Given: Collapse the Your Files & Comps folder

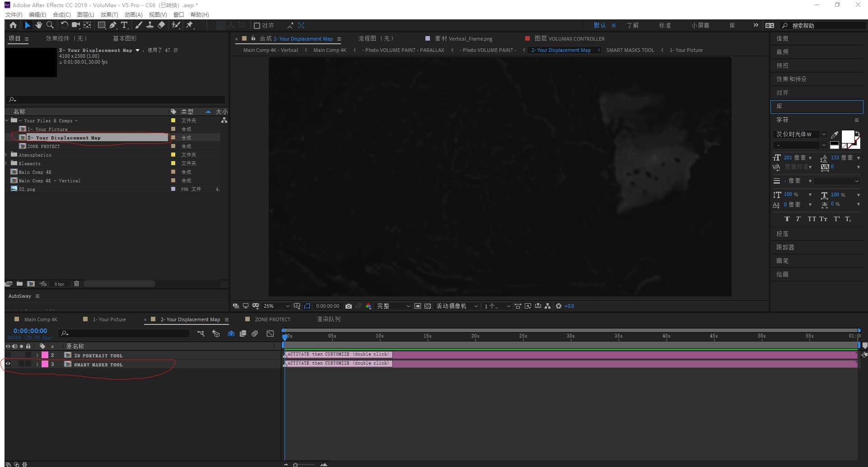Looking at the screenshot, I should [x=7, y=120].
